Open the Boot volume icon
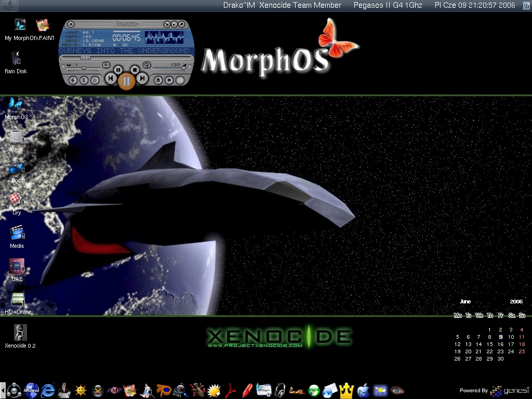The height and width of the screenshot is (399, 532). click(17, 169)
